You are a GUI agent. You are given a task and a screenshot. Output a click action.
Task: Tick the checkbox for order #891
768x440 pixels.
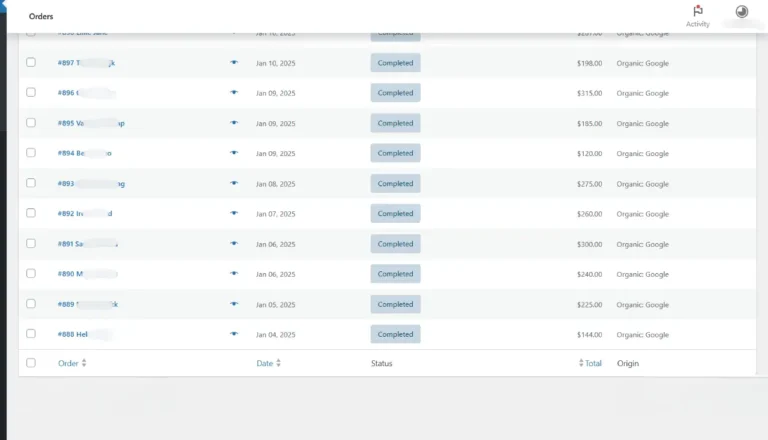coord(31,243)
